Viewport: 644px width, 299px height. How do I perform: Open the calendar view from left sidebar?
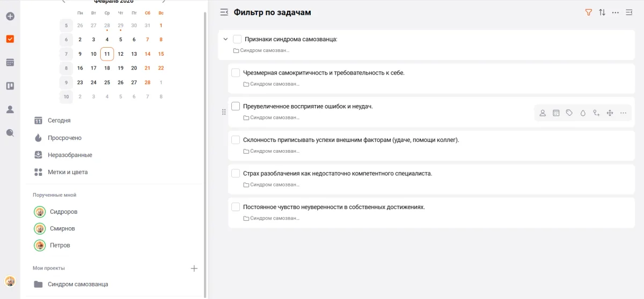point(10,63)
